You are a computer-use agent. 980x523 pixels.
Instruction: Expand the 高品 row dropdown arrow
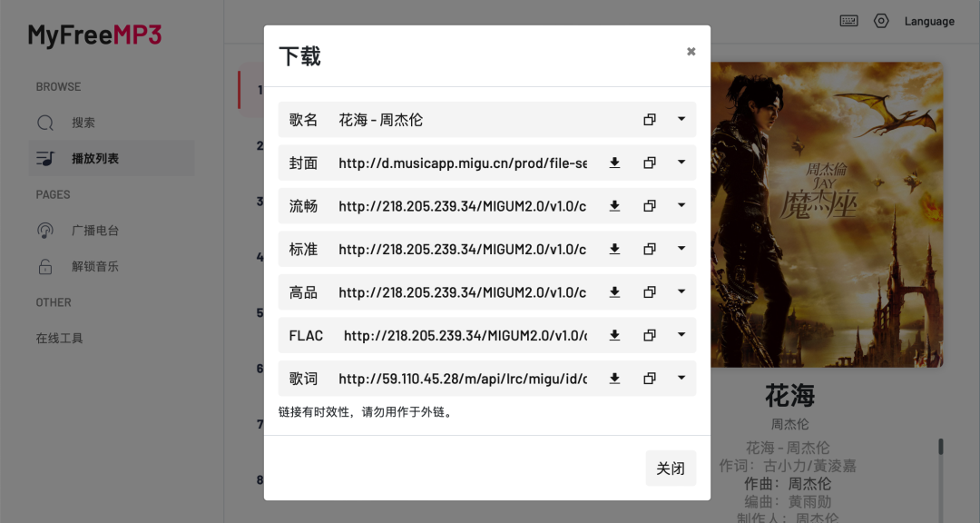[x=681, y=291]
